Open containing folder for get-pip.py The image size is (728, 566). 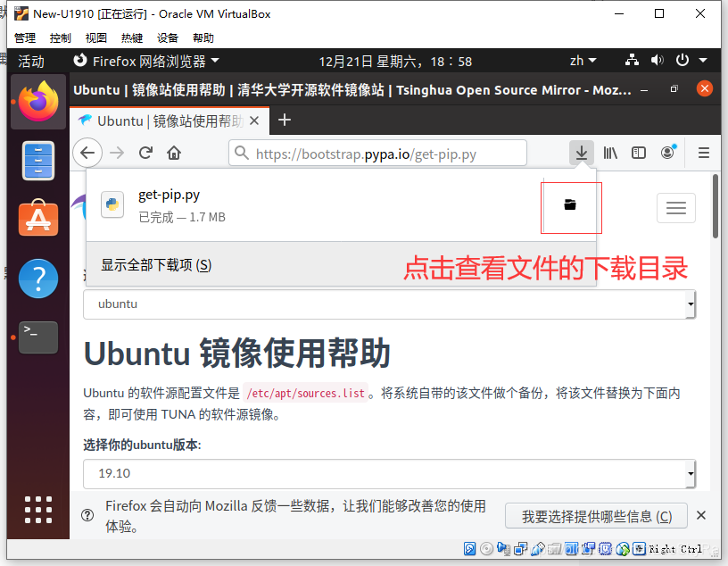[570, 204]
